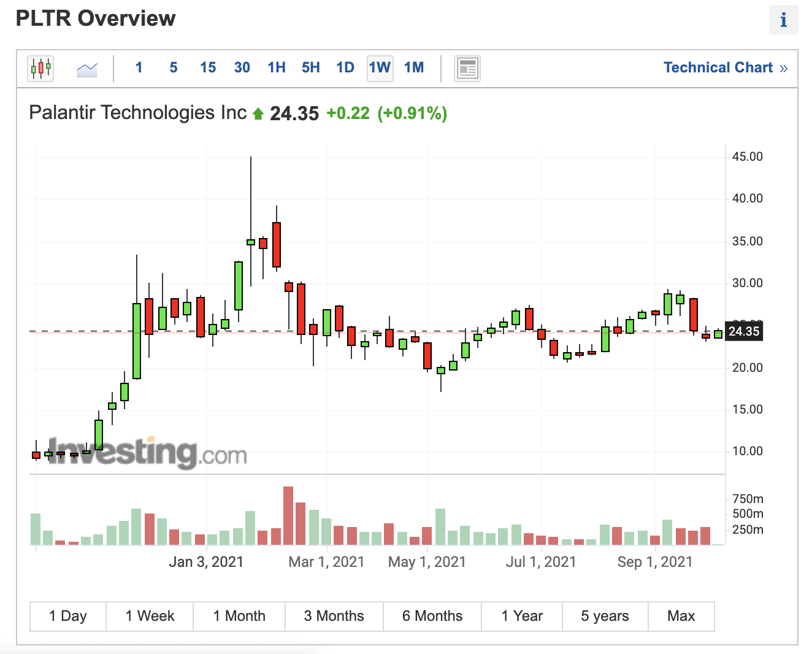The height and width of the screenshot is (654, 812).
Task: Click the 20.00 price axis label
Action: [748, 367]
